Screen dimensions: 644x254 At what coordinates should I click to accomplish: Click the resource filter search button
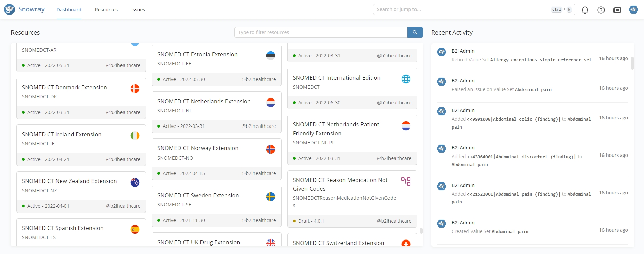(x=415, y=32)
